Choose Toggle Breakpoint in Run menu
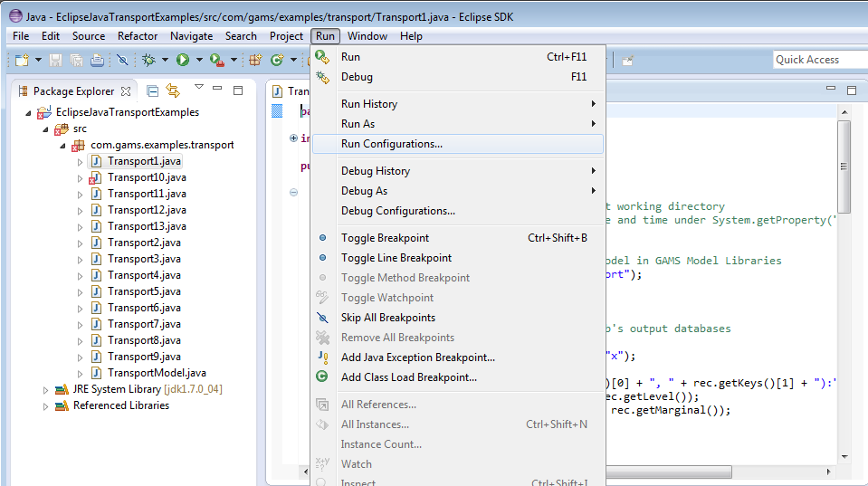The height and width of the screenshot is (486, 868). (385, 238)
